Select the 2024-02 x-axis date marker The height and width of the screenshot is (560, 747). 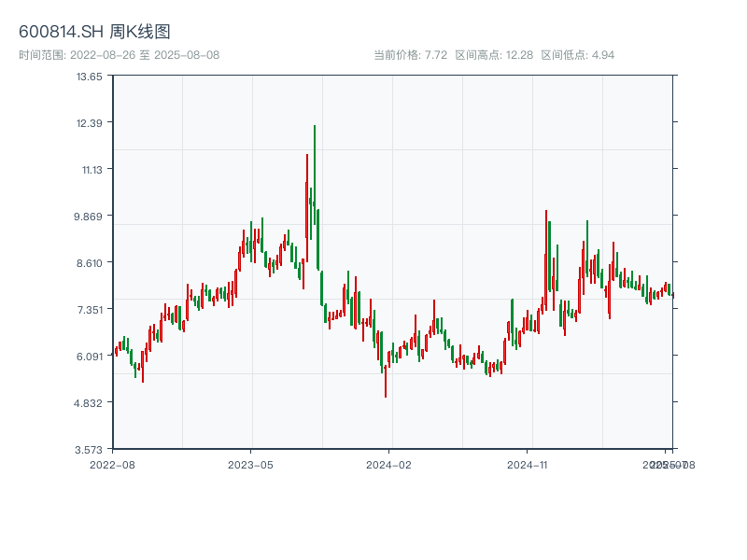click(389, 464)
